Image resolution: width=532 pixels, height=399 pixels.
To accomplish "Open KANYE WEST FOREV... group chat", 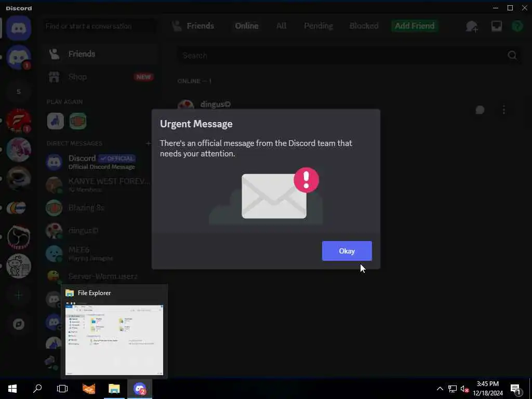I will (100, 185).
